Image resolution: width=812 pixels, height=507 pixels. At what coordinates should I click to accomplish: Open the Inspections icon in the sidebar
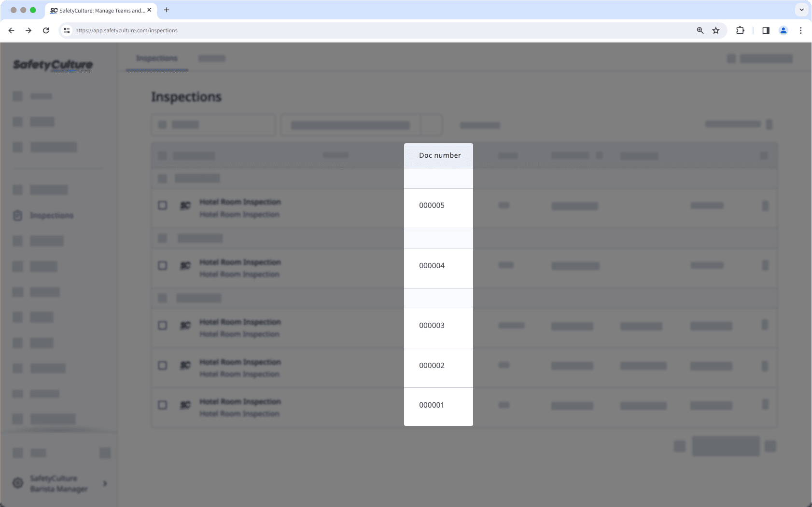(x=17, y=216)
